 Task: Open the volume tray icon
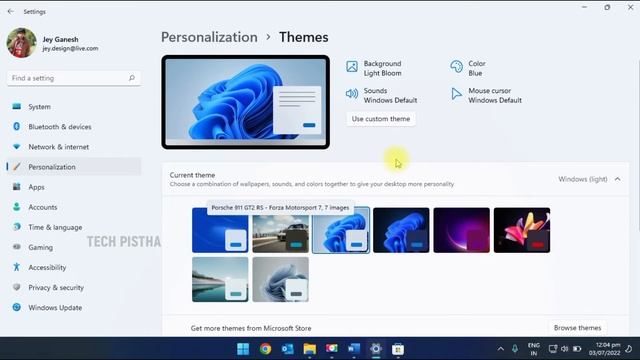point(564,349)
